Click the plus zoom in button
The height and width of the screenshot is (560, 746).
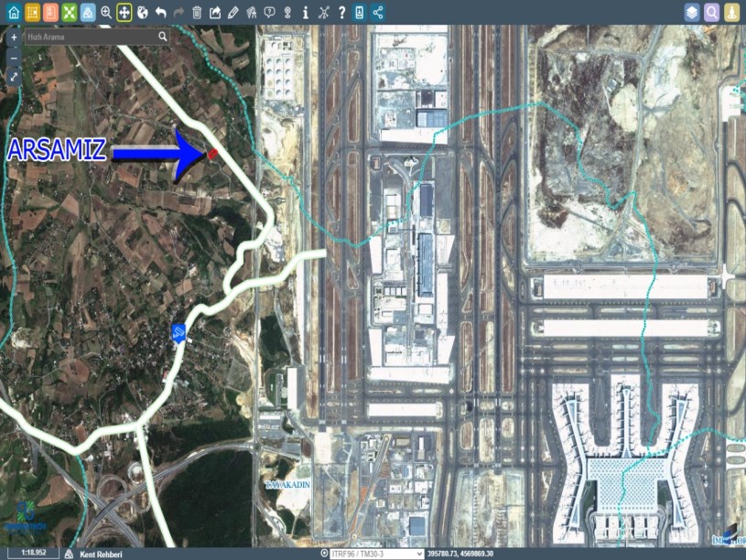click(x=14, y=38)
